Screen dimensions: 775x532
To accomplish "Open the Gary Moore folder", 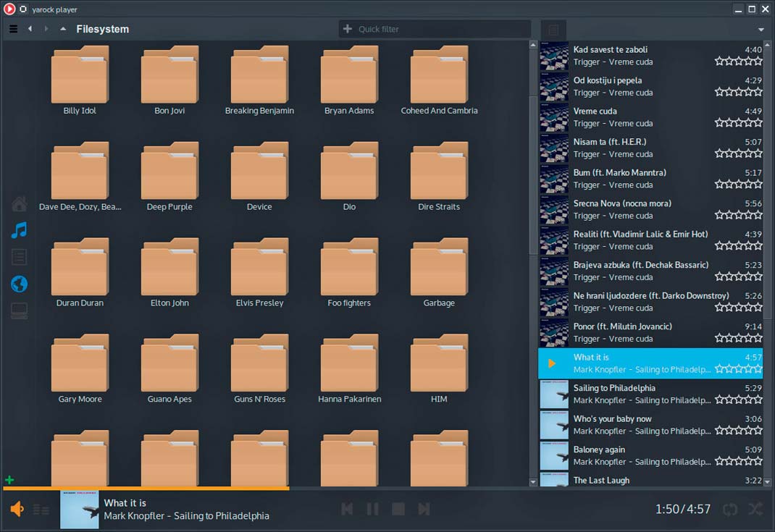I will 80,369.
